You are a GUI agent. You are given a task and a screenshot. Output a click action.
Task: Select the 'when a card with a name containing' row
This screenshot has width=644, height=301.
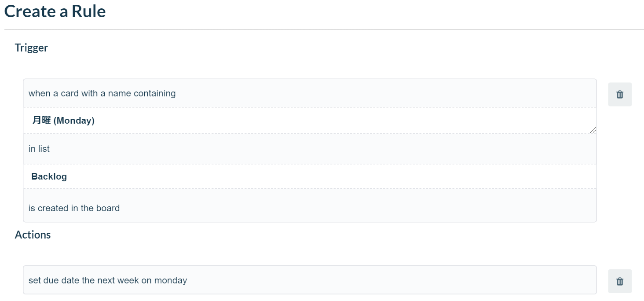click(310, 93)
